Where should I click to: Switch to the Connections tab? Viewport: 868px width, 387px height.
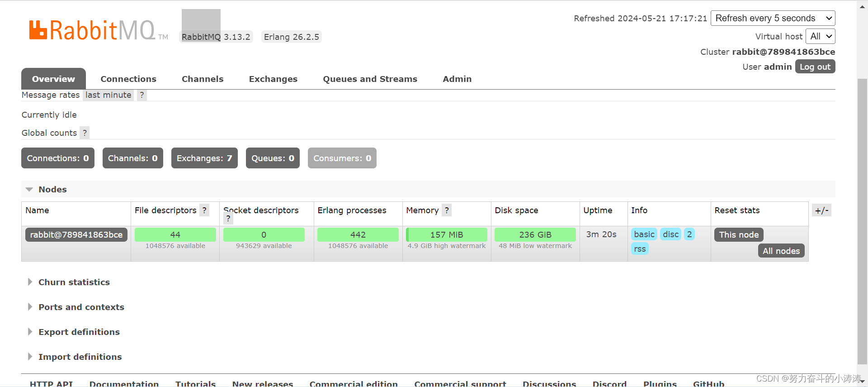click(128, 79)
